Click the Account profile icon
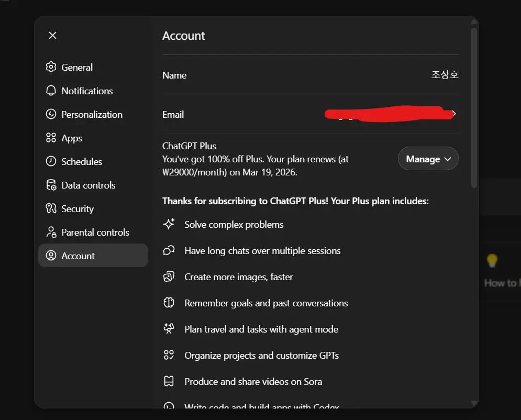Image resolution: width=521 pixels, height=420 pixels. pos(51,256)
